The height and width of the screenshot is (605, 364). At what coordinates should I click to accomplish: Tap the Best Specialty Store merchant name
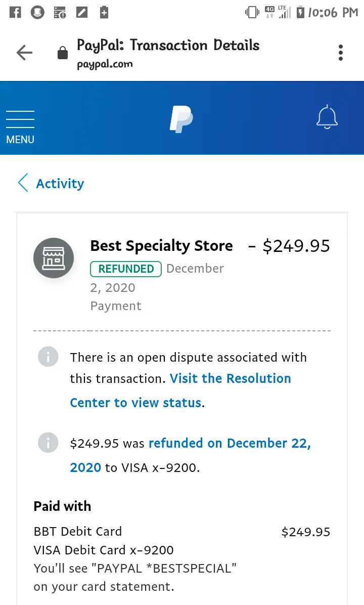click(162, 246)
